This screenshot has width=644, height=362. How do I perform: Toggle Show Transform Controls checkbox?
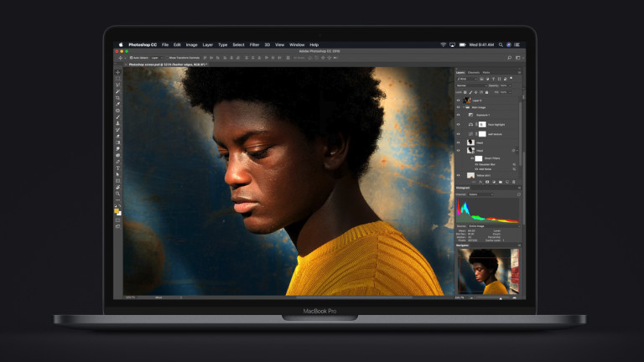(x=168, y=58)
